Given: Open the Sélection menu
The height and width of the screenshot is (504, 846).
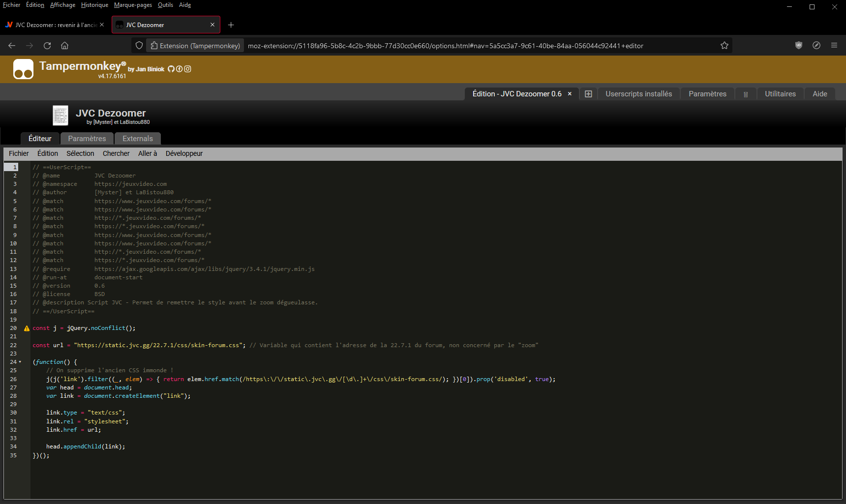Looking at the screenshot, I should [x=80, y=153].
